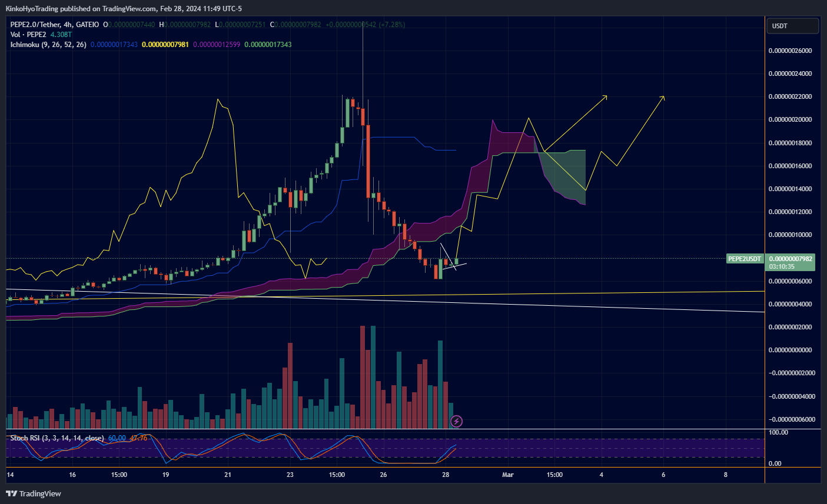The image size is (827, 504).
Task: Select the Stoch RSI 47.76 value
Action: coord(138,438)
